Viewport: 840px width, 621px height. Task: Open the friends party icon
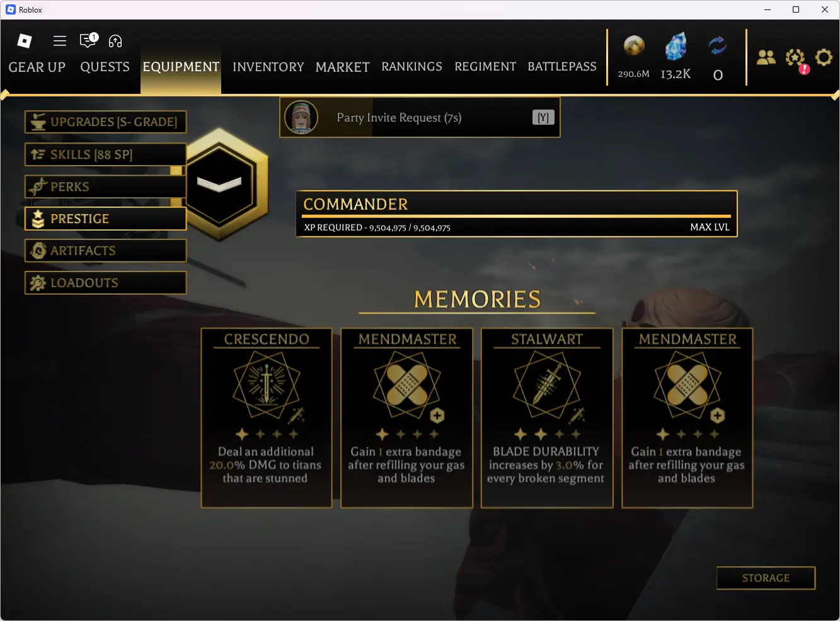(766, 58)
